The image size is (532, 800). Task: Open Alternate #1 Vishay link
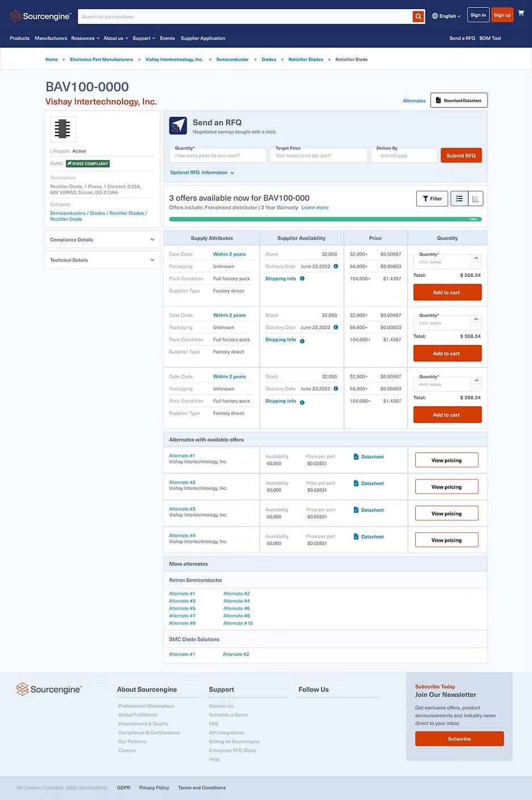coord(182,456)
